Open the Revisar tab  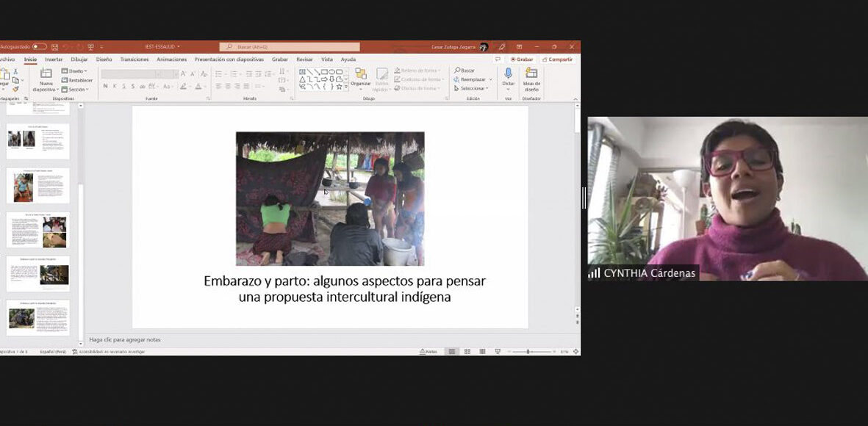[304, 59]
